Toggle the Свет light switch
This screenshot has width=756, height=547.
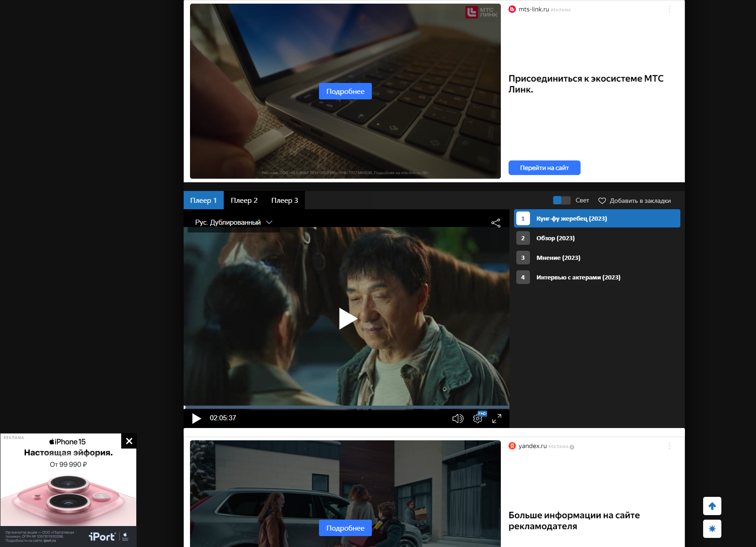point(561,200)
